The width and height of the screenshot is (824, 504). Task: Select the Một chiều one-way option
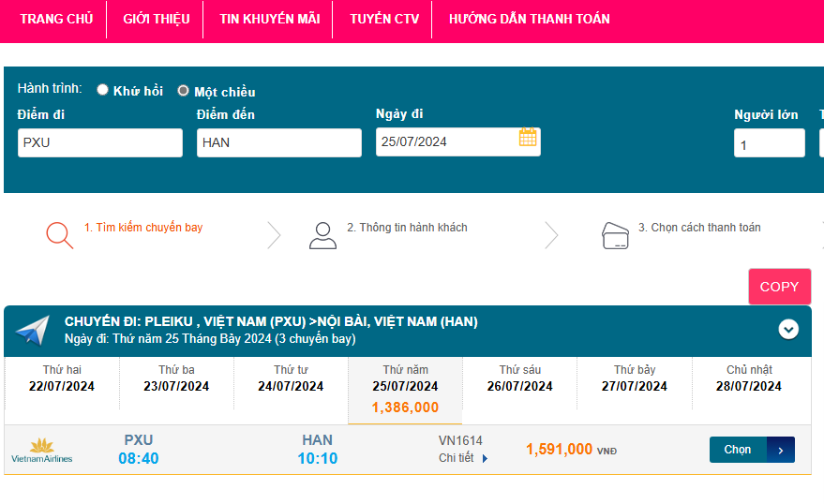point(184,91)
